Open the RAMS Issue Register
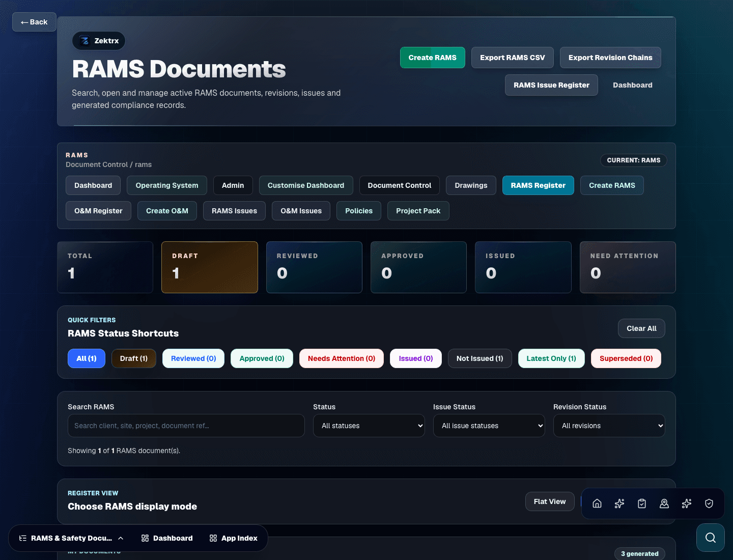Screen dimensions: 733x560 coord(551,85)
